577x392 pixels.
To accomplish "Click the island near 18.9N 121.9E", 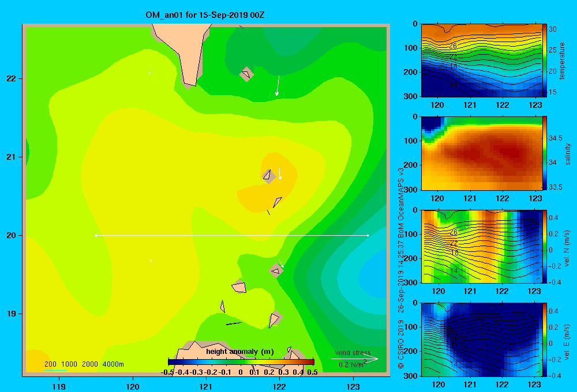I will click(275, 319).
